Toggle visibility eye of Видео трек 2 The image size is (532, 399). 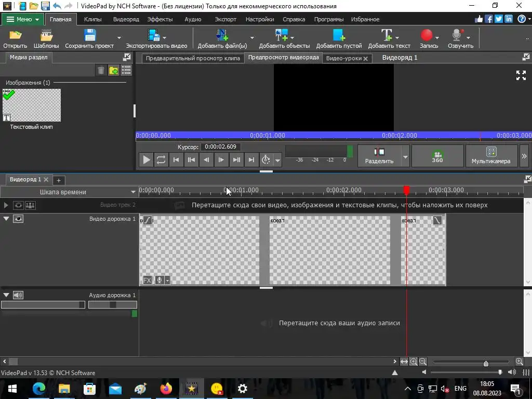[x=18, y=205]
